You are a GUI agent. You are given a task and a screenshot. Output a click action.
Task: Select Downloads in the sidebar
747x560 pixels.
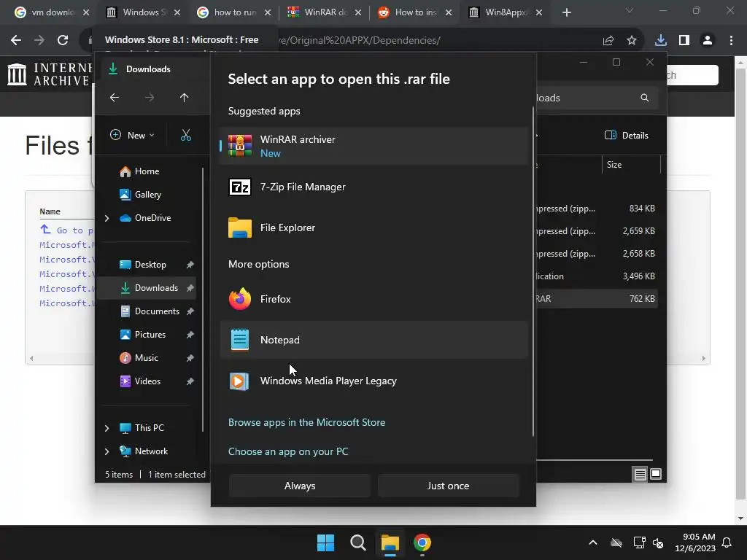(x=147, y=288)
